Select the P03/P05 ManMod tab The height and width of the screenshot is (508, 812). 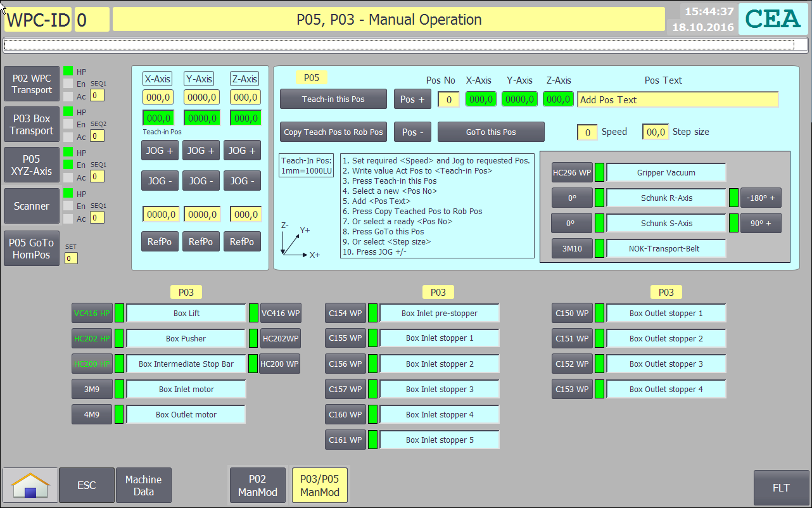click(319, 486)
